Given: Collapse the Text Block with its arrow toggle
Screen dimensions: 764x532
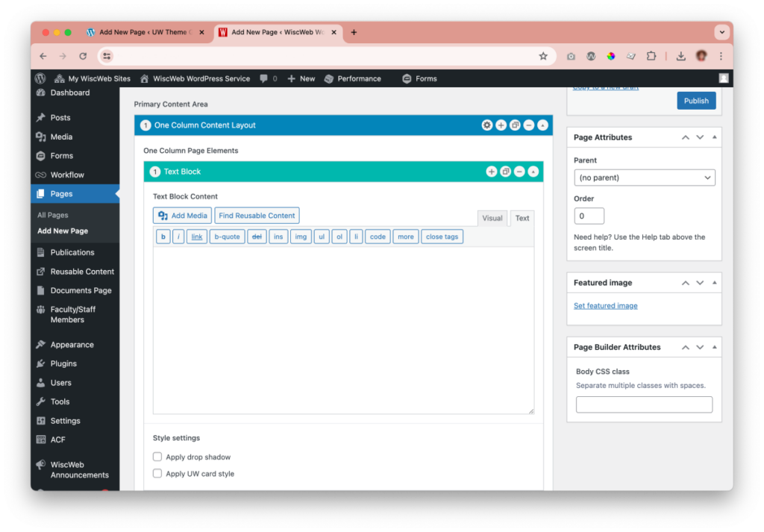Looking at the screenshot, I should pos(533,172).
